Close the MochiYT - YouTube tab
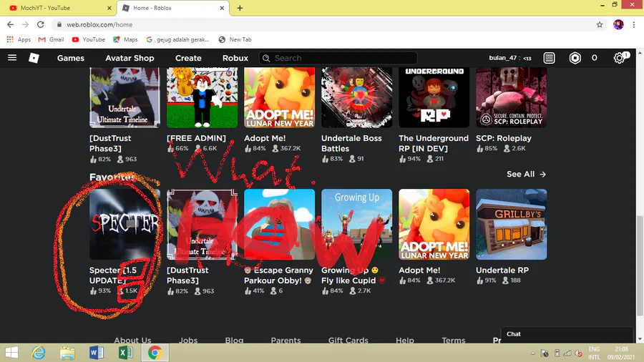Image resolution: width=644 pixels, height=362 pixels. [109, 8]
